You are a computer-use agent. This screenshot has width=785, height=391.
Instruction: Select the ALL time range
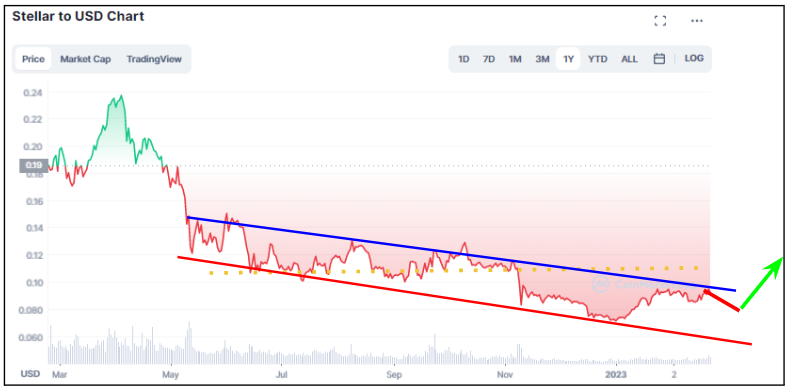(x=629, y=59)
